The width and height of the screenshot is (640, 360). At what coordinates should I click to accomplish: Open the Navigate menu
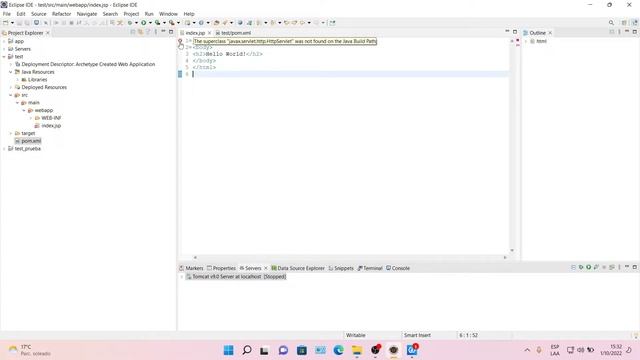point(87,14)
